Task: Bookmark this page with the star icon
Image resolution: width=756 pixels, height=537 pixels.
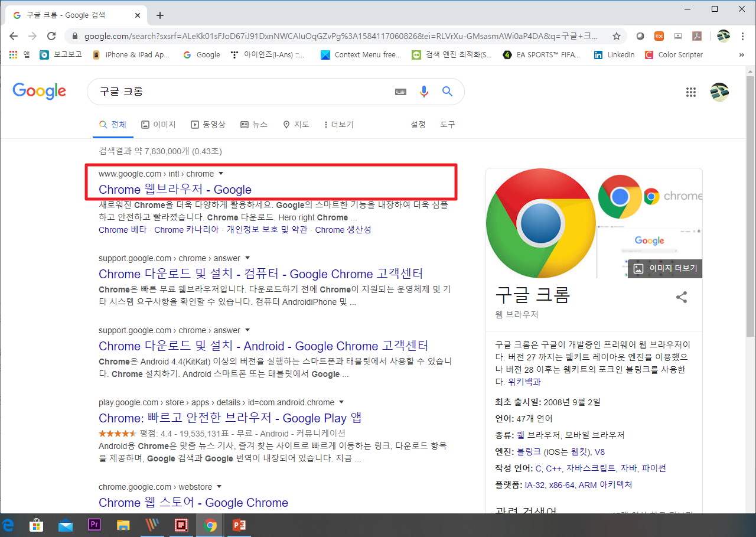Action: pyautogui.click(x=617, y=36)
